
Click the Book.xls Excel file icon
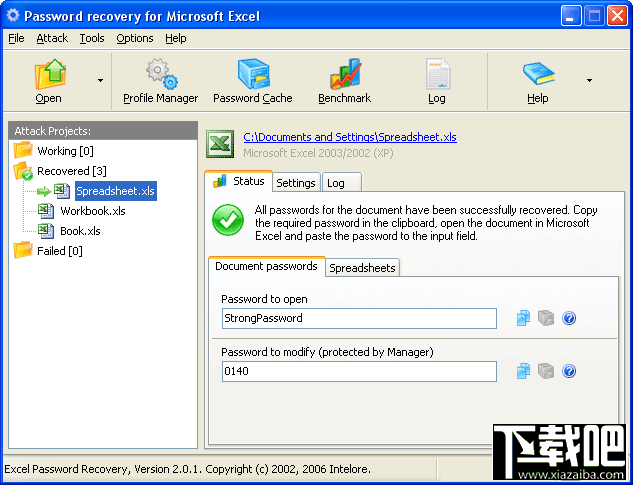pyautogui.click(x=46, y=231)
